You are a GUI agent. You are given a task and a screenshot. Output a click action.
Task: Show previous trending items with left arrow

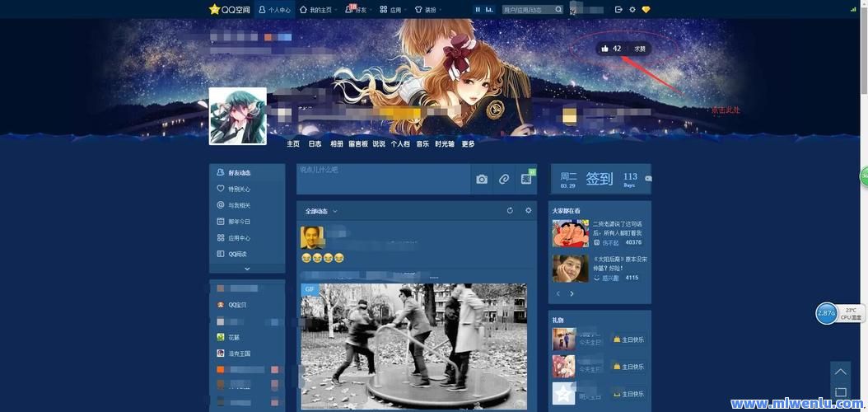558,293
